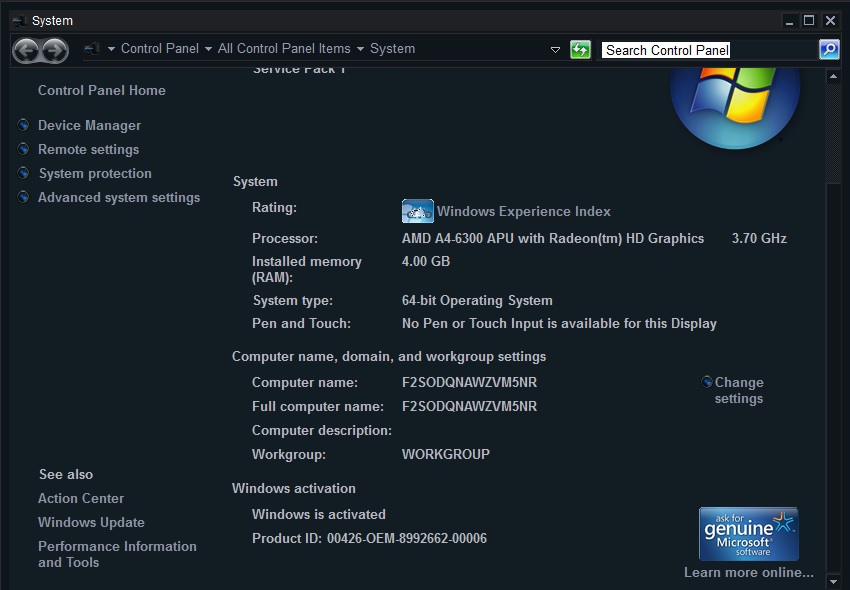
Task: Click the Windows Experience Index rating icon
Action: 417,211
